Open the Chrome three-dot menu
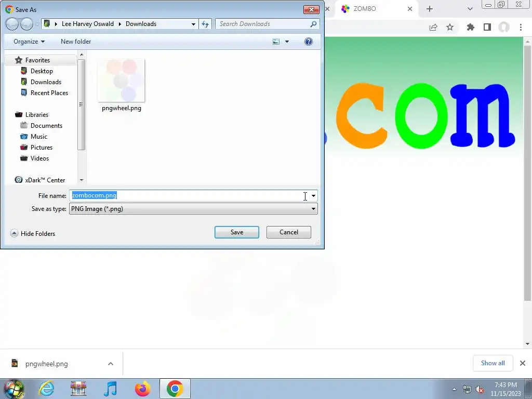Viewport: 532px width, 399px height. [x=521, y=27]
